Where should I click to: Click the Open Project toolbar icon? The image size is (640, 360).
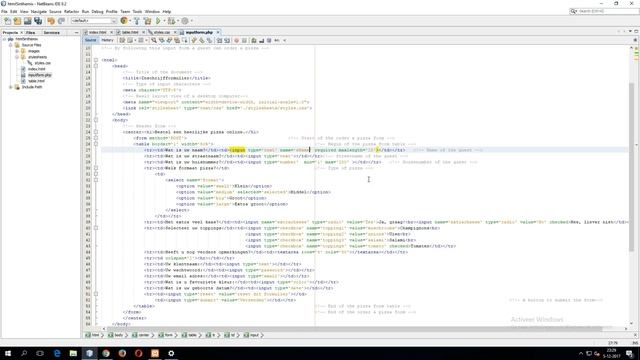pyautogui.click(x=27, y=21)
